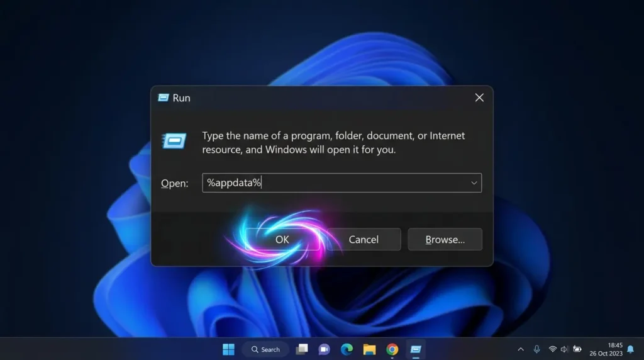Open Task View from the taskbar

302,349
